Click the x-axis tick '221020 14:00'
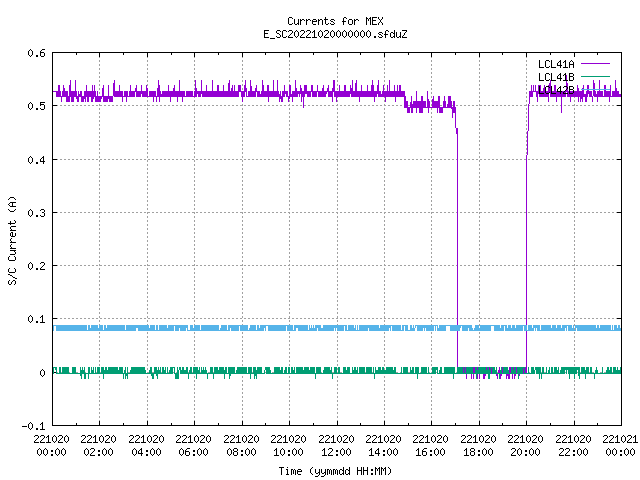Screen dimensions: 640x480 point(383,446)
